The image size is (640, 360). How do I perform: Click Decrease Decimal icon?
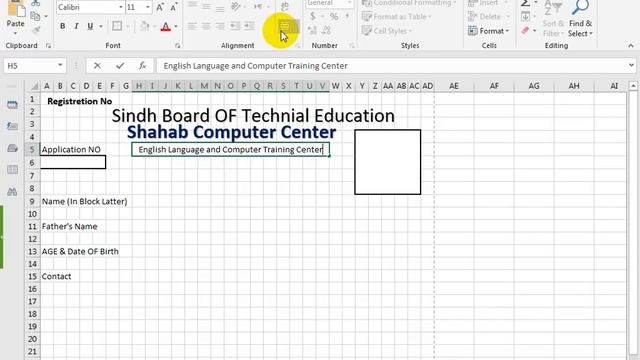pos(326,30)
